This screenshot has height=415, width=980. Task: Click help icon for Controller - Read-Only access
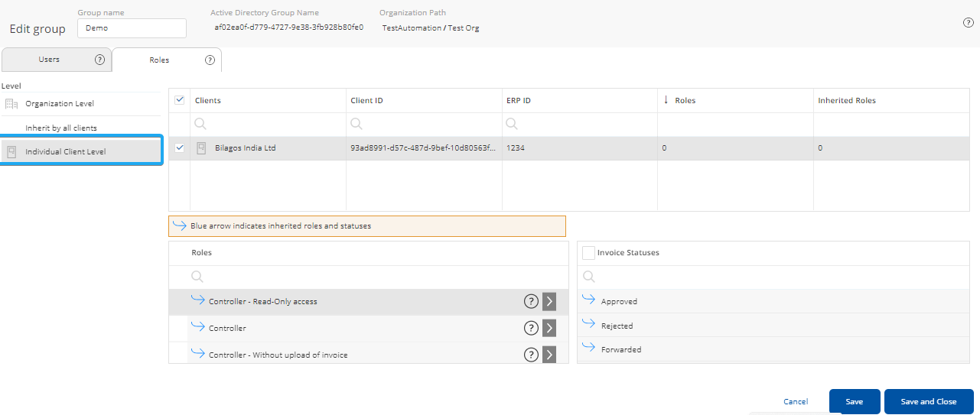tap(531, 301)
